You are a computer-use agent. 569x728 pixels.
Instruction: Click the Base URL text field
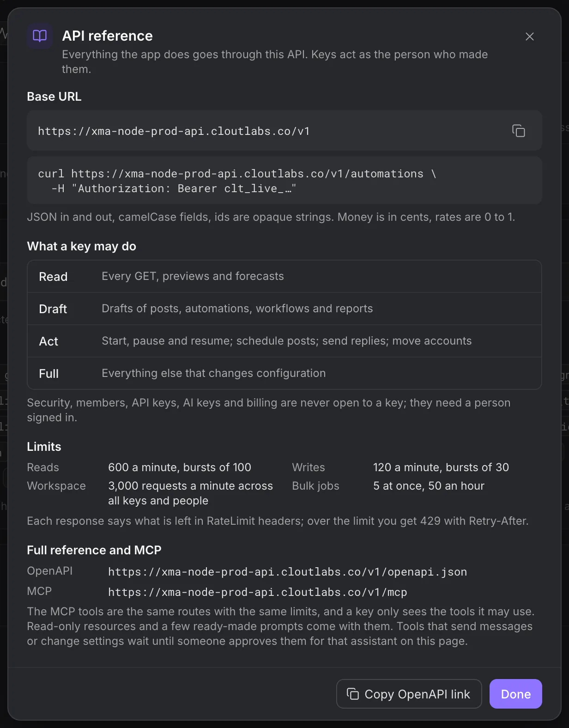[284, 131]
